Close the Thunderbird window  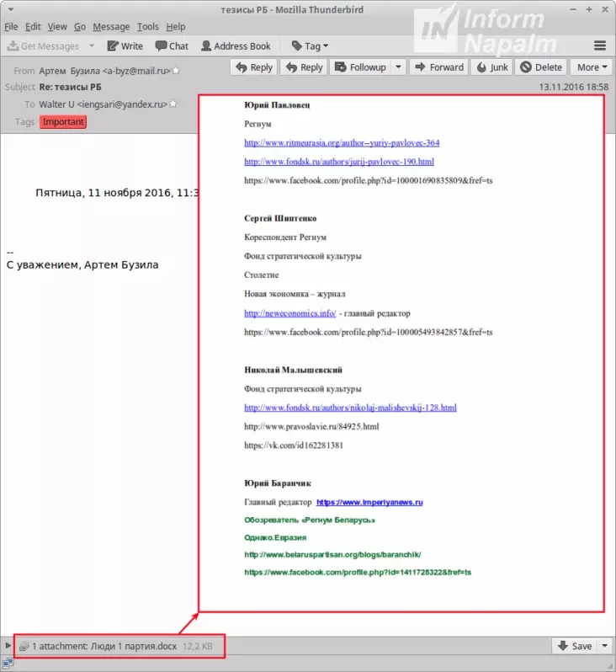click(605, 9)
